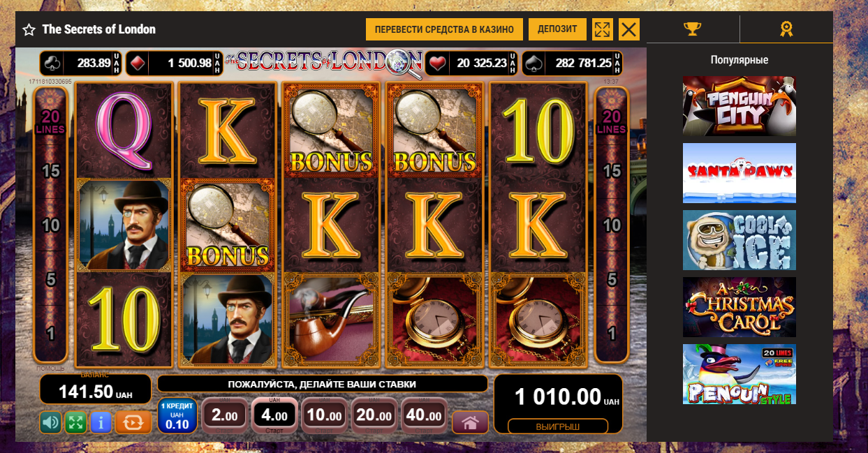The height and width of the screenshot is (453, 868).
Task: Select the 2.00 bet button
Action: [225, 416]
